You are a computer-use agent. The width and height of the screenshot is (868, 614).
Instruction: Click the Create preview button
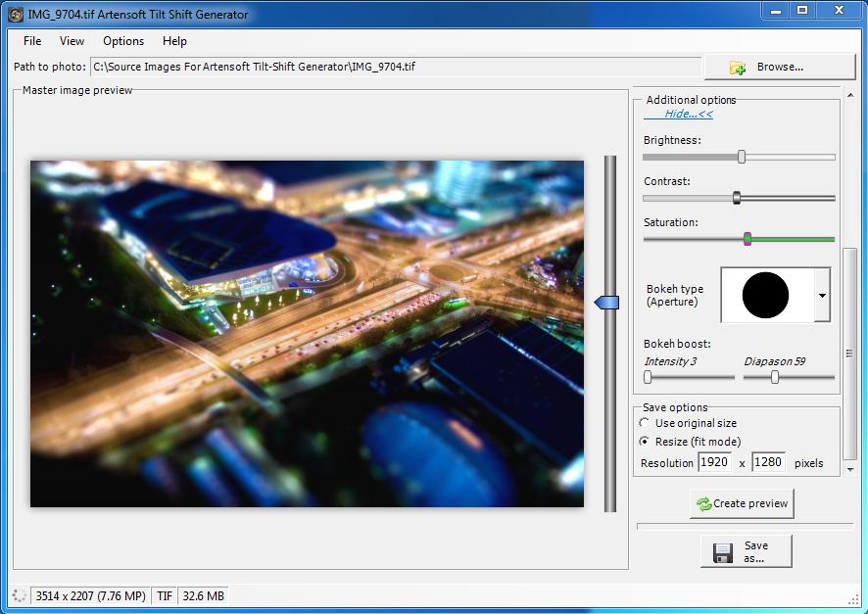742,504
